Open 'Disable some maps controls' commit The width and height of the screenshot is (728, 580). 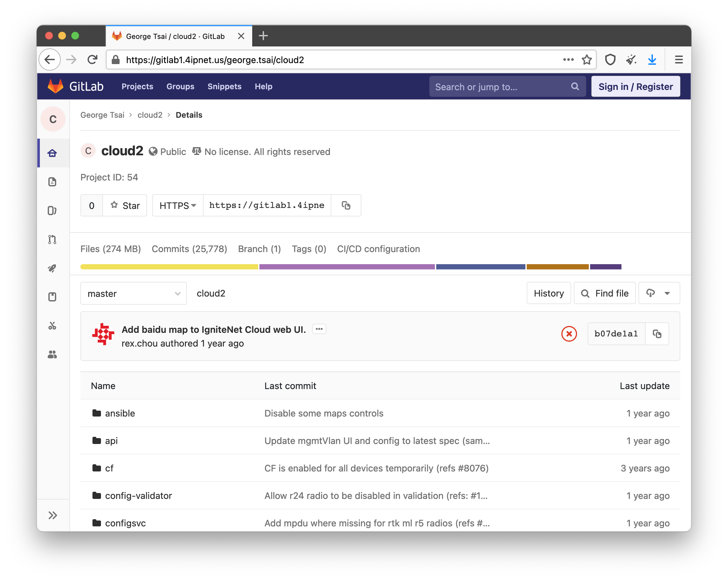324,413
